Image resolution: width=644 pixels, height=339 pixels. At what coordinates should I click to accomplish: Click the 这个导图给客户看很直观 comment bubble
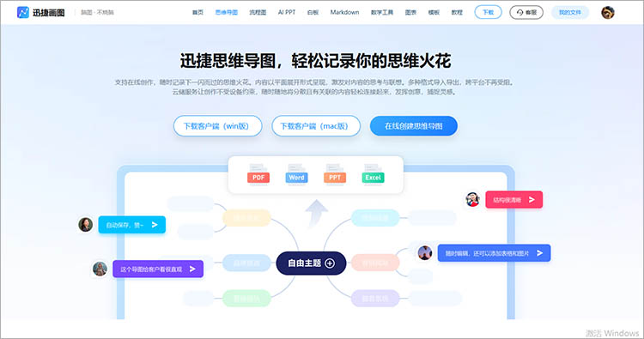(x=158, y=269)
